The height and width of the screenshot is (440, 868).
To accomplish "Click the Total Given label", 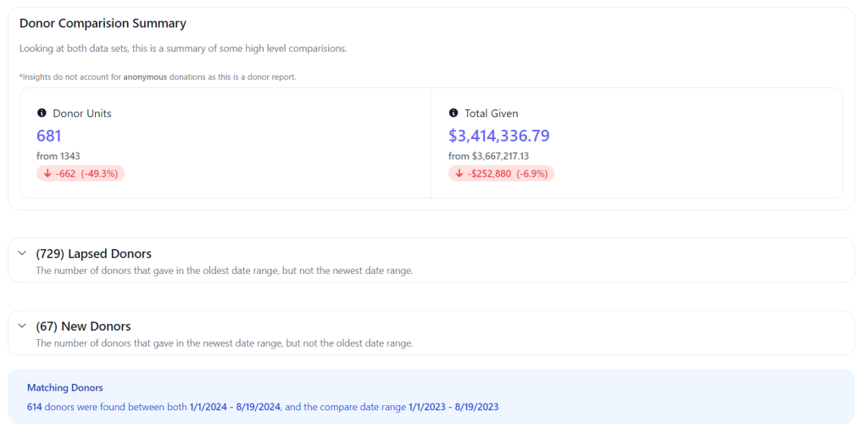I will click(492, 114).
